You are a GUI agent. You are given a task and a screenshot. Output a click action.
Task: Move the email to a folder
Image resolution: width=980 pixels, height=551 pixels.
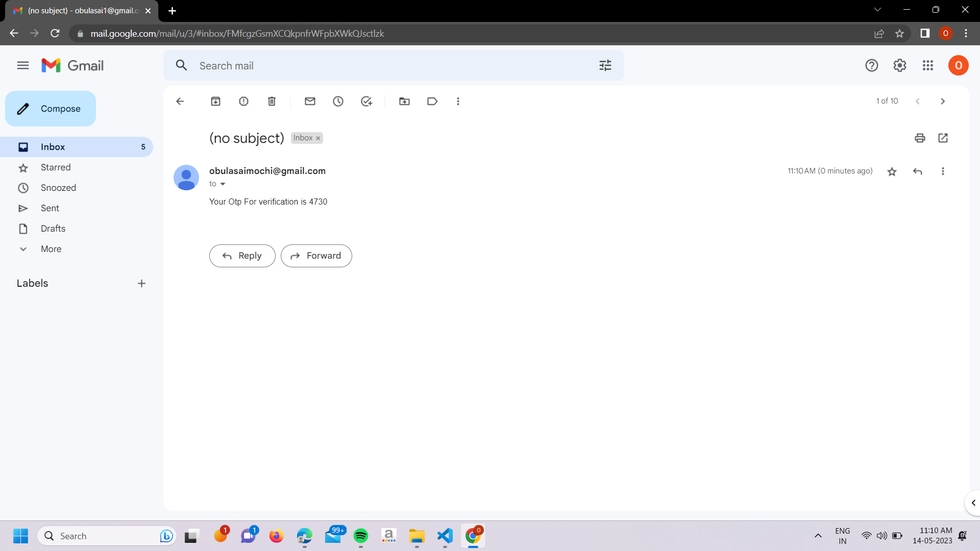tap(404, 101)
